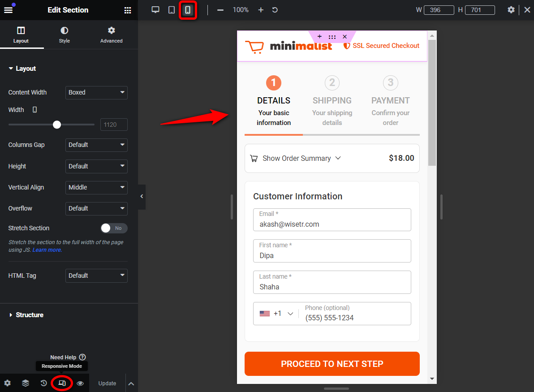Viewport: 534px width, 392px height.
Task: Expand Show Order Summary chevron
Action: click(x=338, y=158)
